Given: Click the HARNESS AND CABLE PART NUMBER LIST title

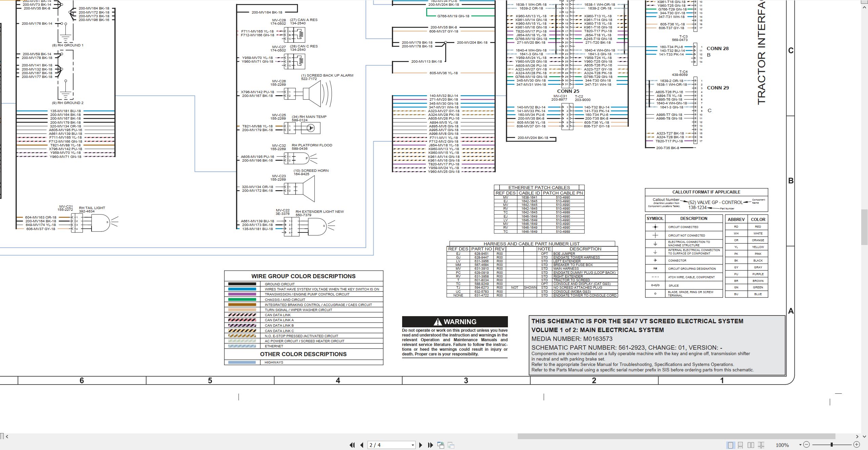Looking at the screenshot, I should point(531,244).
